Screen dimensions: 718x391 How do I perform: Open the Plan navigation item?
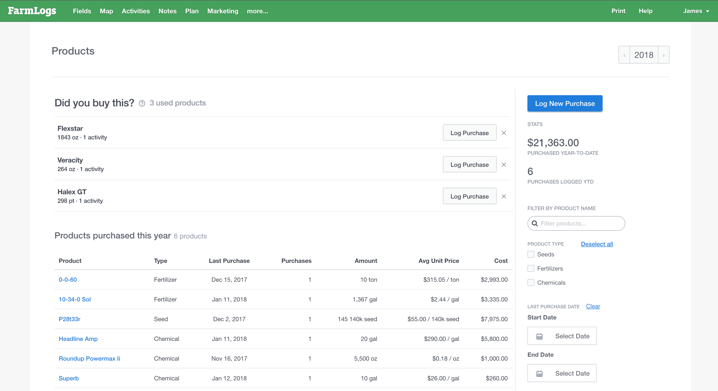tap(192, 11)
